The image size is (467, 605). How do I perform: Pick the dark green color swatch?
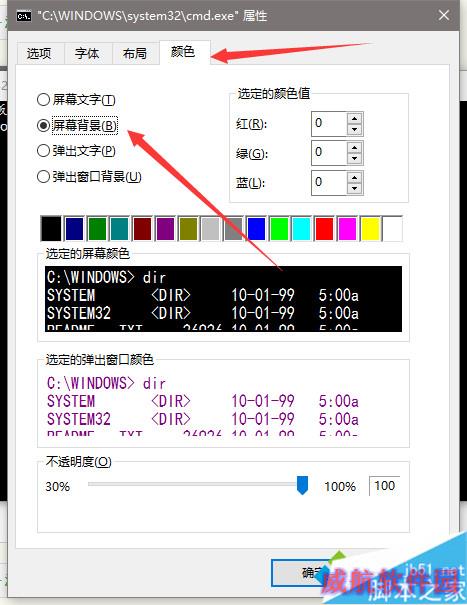click(97, 229)
